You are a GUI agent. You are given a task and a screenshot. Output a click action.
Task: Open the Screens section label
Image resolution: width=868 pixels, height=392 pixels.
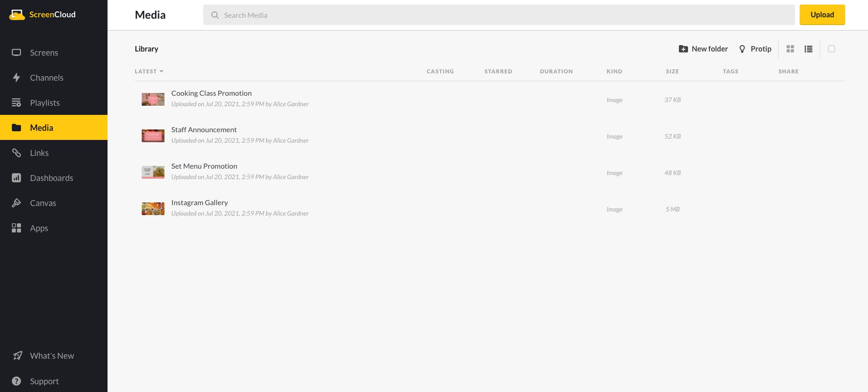click(44, 52)
